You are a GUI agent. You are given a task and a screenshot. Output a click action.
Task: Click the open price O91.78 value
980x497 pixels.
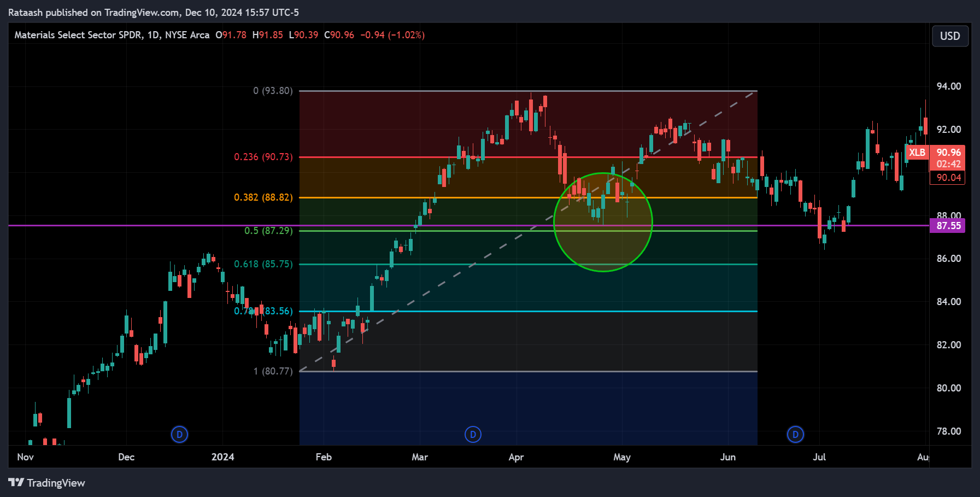coord(231,35)
